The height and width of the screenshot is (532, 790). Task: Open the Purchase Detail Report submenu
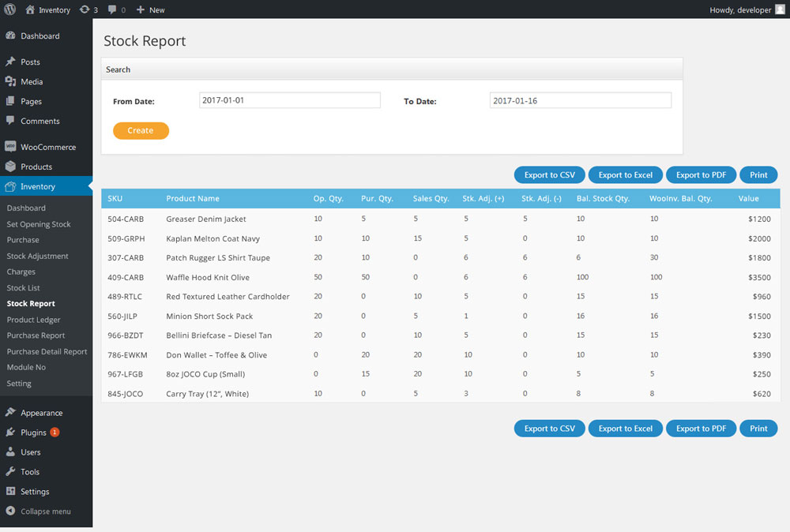point(47,351)
